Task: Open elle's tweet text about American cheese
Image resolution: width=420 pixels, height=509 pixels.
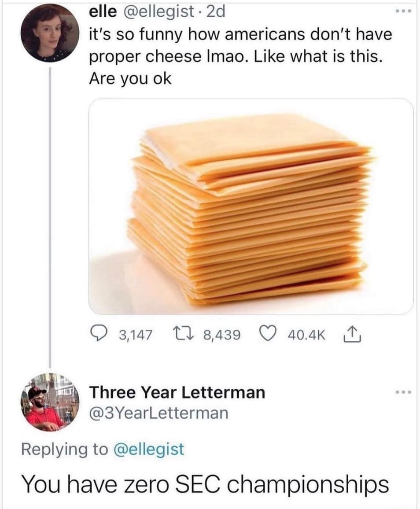Action: (x=240, y=56)
